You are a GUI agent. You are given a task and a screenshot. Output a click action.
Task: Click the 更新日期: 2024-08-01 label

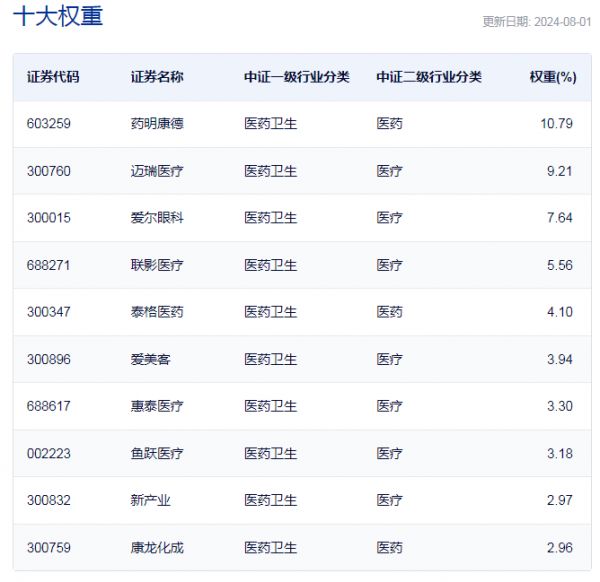point(537,22)
